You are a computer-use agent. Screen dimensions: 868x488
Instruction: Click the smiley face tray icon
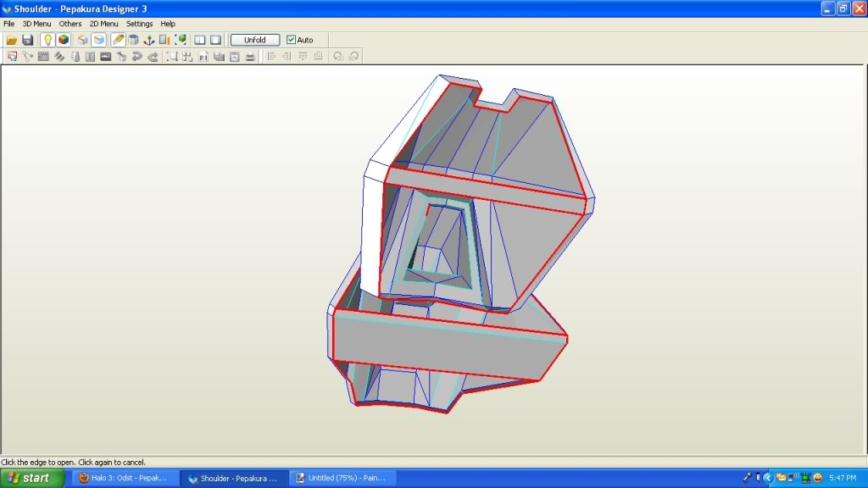point(818,478)
